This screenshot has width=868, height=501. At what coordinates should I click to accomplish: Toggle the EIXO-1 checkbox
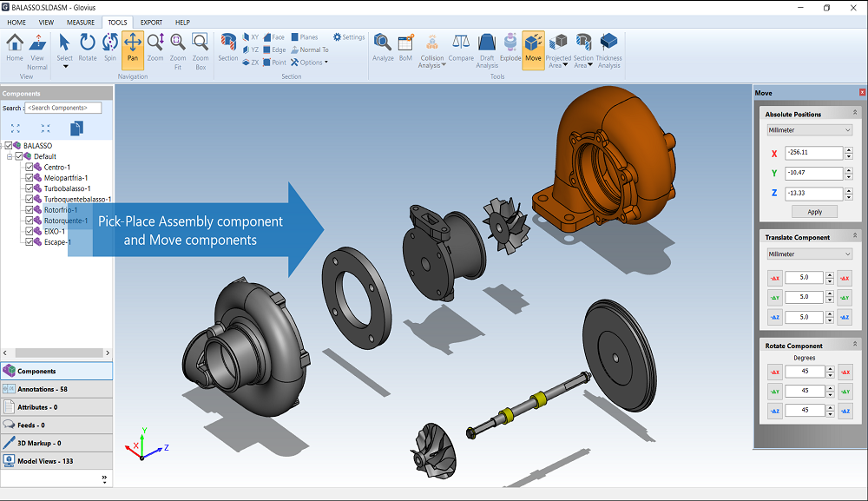[x=30, y=231]
